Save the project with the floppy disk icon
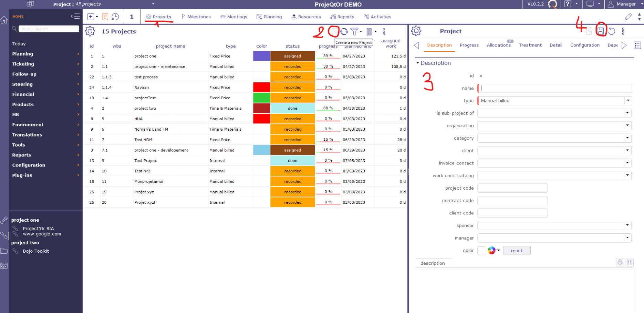This screenshot has width=644, height=313. [x=600, y=31]
